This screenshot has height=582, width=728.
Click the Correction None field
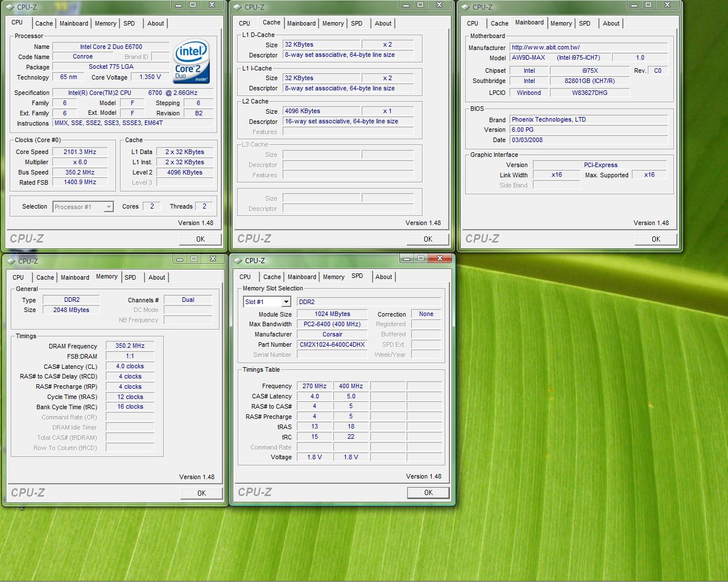click(x=426, y=314)
